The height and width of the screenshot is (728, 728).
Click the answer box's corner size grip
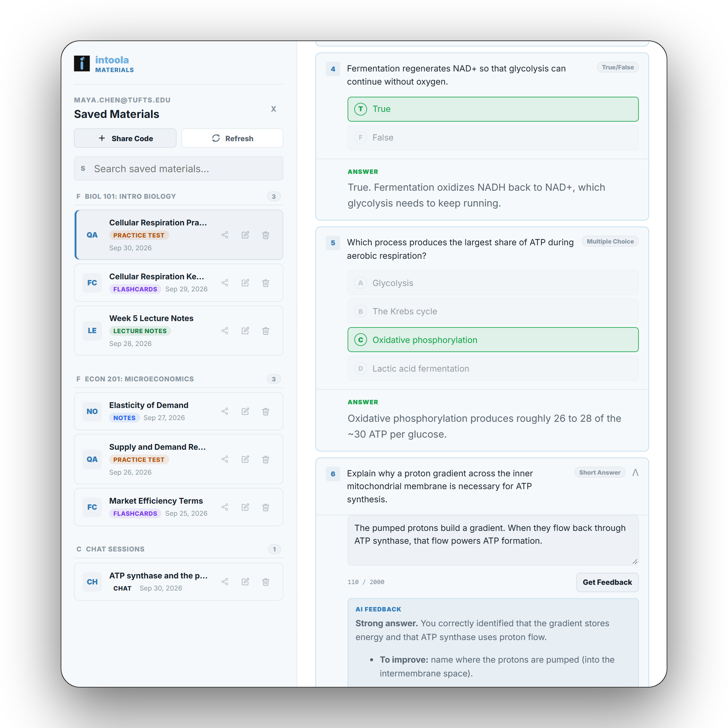tap(635, 562)
